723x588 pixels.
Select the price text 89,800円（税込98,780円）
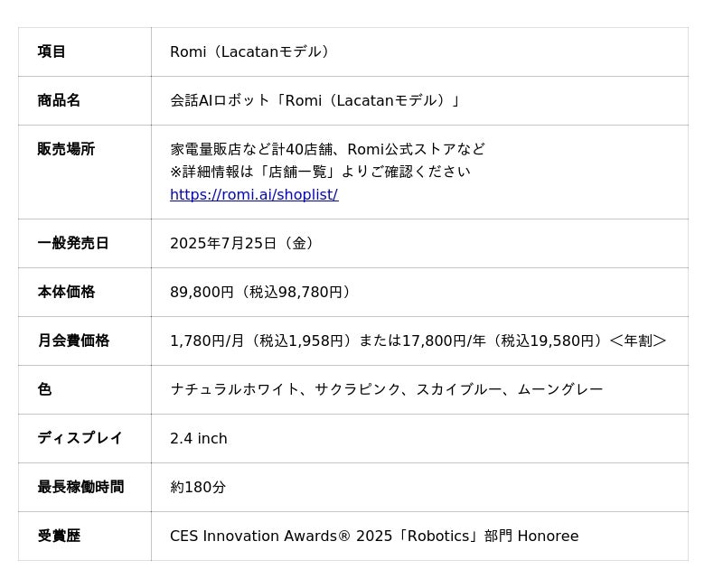[x=262, y=293]
